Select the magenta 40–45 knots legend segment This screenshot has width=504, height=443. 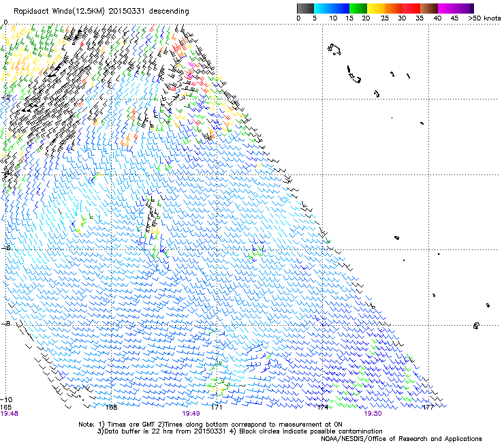coord(447,8)
